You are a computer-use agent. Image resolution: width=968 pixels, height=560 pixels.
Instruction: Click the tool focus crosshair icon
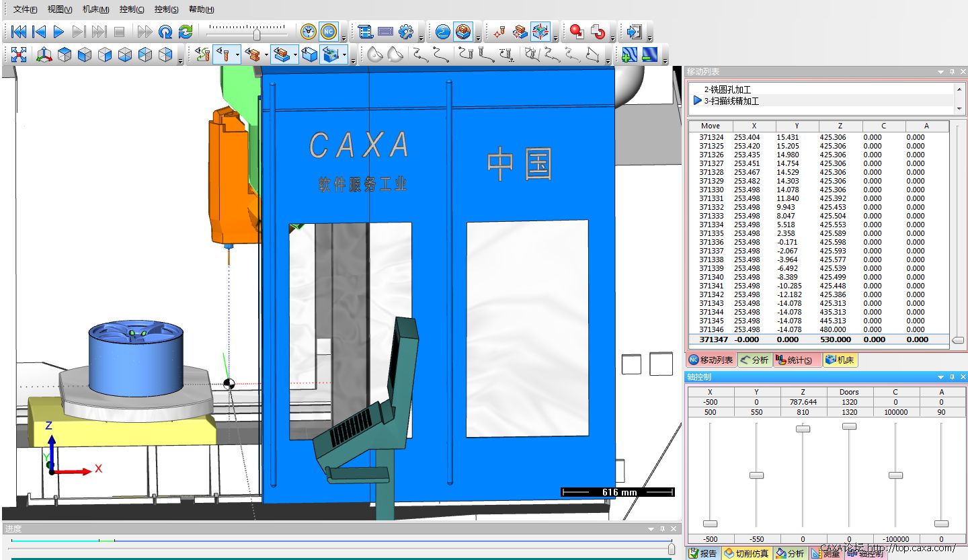(499, 31)
